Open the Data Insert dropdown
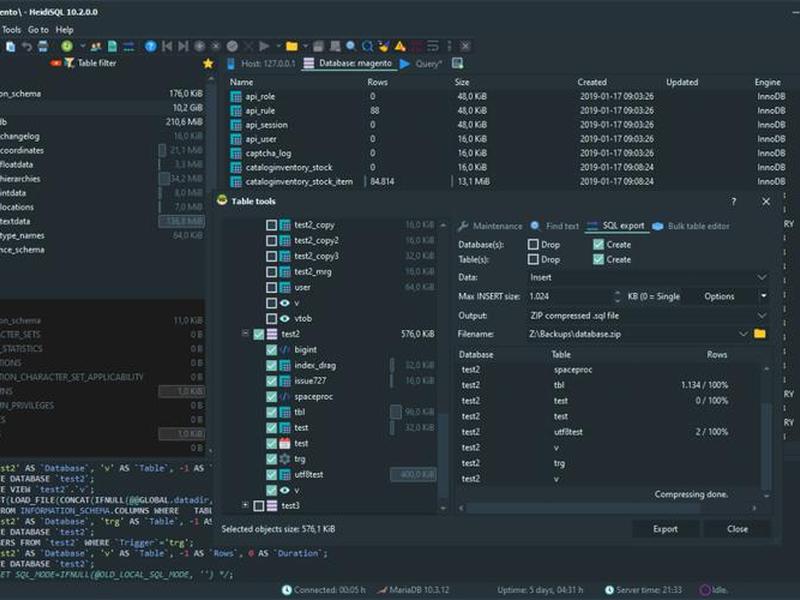This screenshot has height=600, width=800. pos(648,277)
